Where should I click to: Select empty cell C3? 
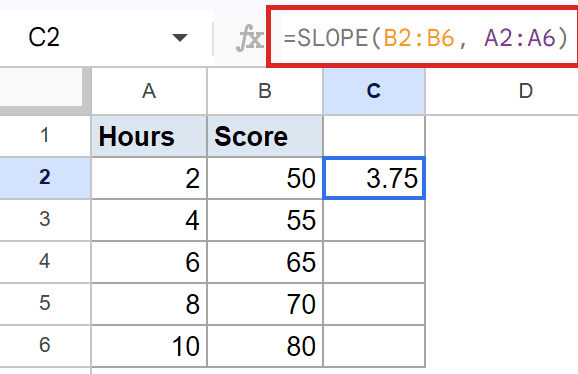pyautogui.click(x=374, y=220)
